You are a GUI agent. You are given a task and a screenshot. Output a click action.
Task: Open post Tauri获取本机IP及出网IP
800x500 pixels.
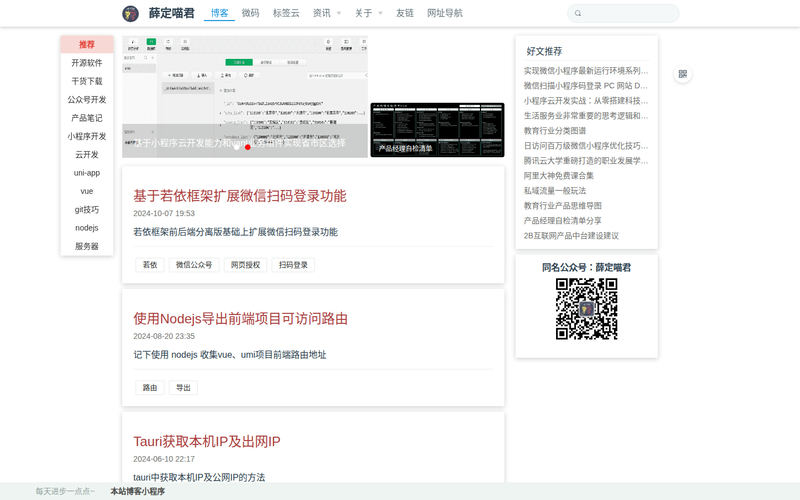coord(207,441)
